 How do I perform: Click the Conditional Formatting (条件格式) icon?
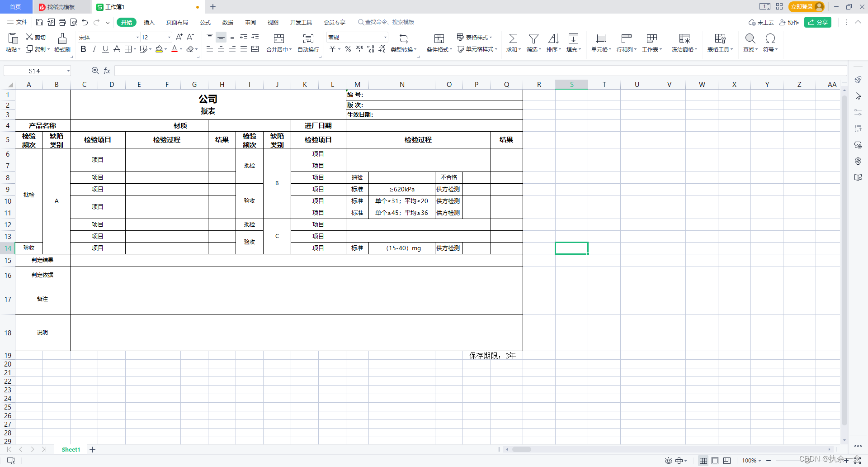[439, 38]
